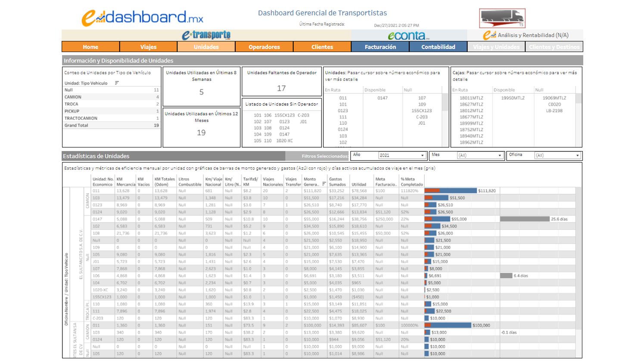Viewport: 644px width, 364px height.
Task: Switch to the Home tab
Action: 91,47
